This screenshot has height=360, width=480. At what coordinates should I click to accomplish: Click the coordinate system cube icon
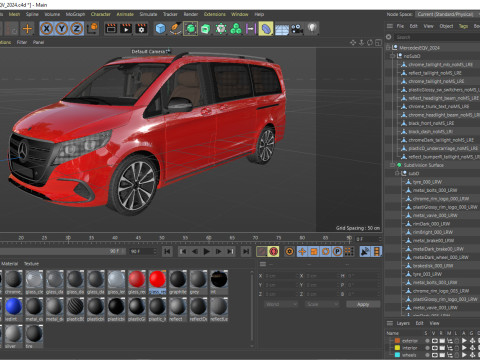coord(92,28)
